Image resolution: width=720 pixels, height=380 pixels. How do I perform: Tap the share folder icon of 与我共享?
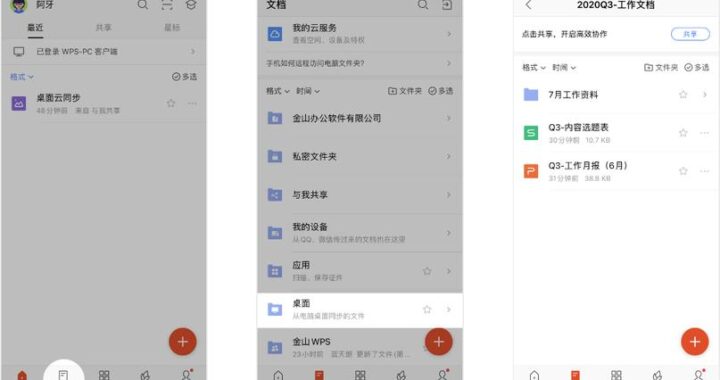(275, 195)
